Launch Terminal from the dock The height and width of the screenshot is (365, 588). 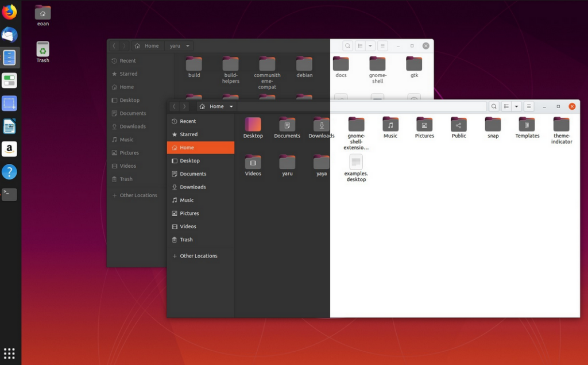[9, 194]
